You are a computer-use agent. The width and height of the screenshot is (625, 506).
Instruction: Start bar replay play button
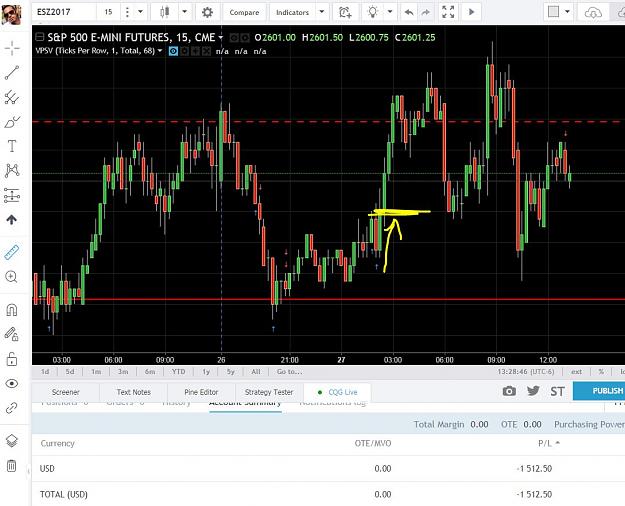coord(472,12)
